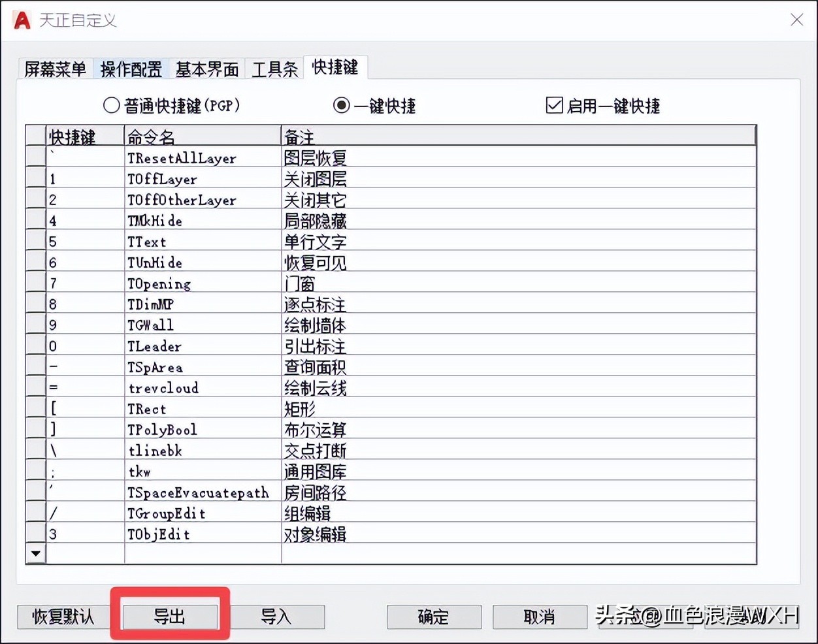The width and height of the screenshot is (818, 644).
Task: Cancel with the 取消 button
Action: pos(540,617)
